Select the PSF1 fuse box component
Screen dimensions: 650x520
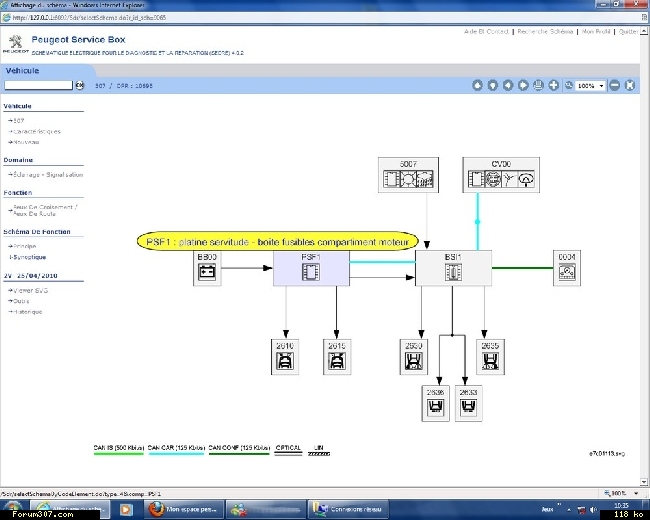tap(311, 268)
